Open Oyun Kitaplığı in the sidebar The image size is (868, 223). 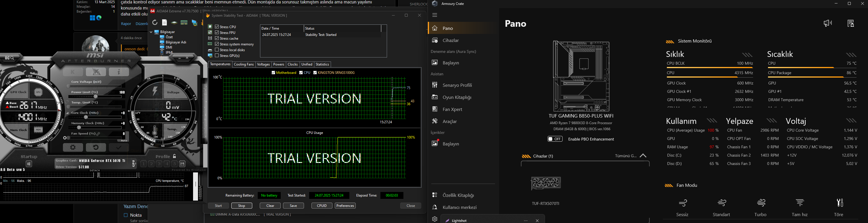tap(463, 97)
